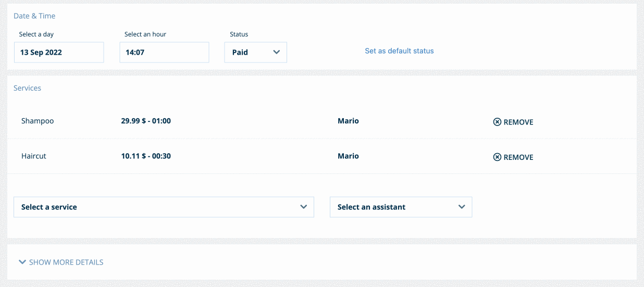Click the circled X icon beside Shampoo
Image resolution: width=644 pixels, height=287 pixels.
pyautogui.click(x=497, y=122)
